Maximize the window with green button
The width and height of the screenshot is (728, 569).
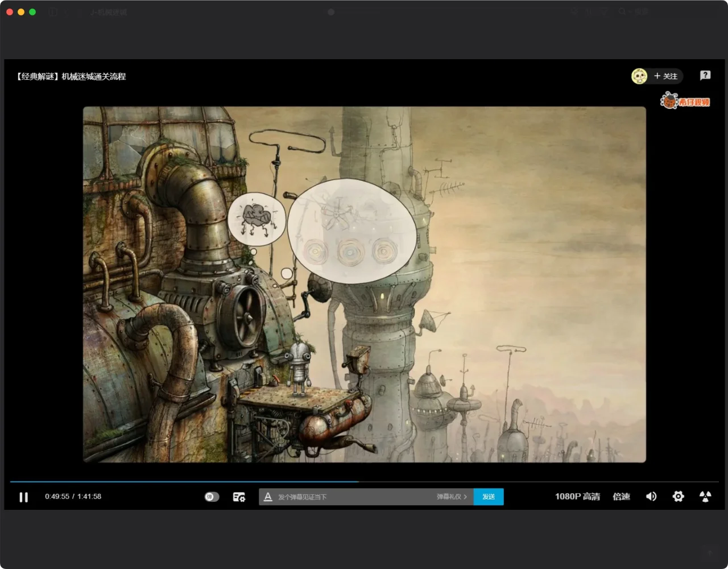coord(32,12)
